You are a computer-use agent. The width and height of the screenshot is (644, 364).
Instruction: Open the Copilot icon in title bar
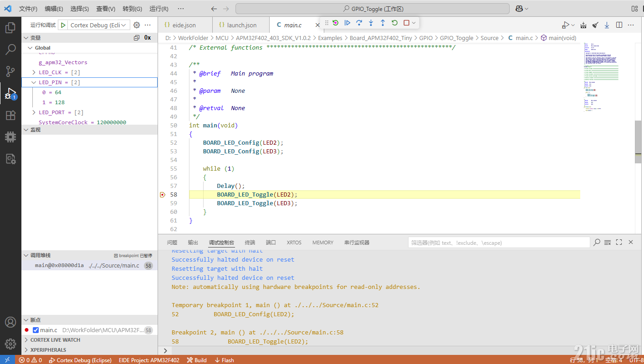click(519, 9)
